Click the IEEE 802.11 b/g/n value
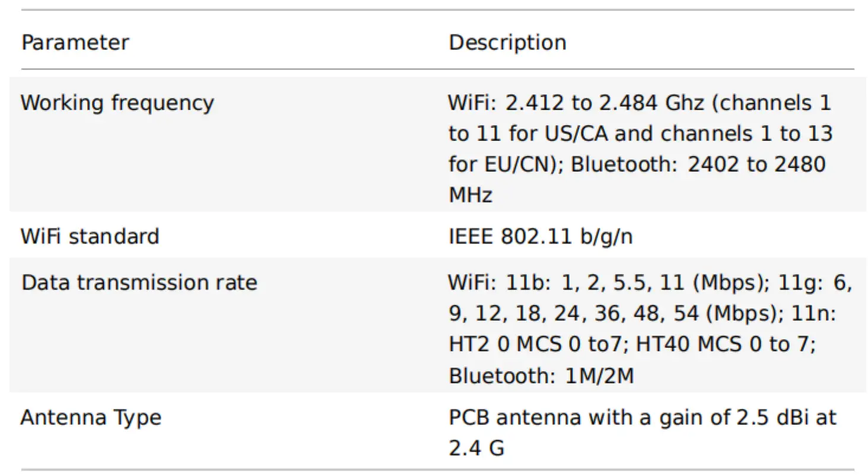The height and width of the screenshot is (476, 868). (540, 237)
